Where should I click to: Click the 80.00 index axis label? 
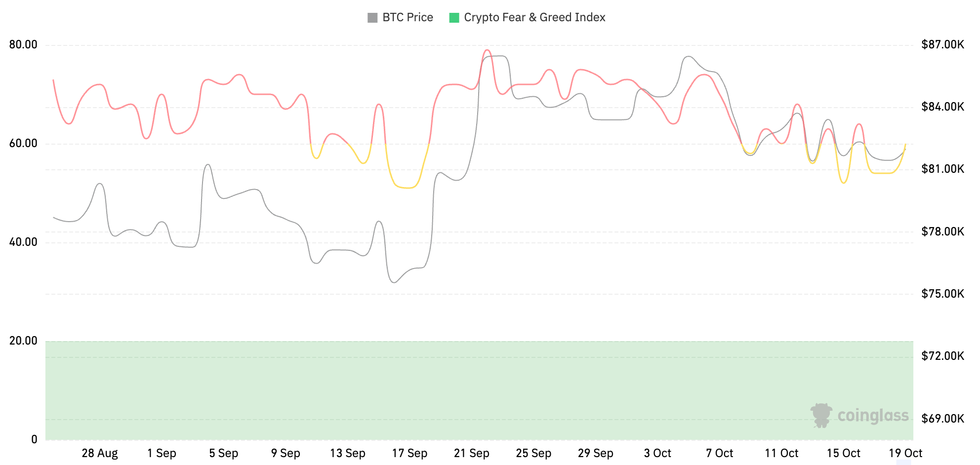(23, 45)
